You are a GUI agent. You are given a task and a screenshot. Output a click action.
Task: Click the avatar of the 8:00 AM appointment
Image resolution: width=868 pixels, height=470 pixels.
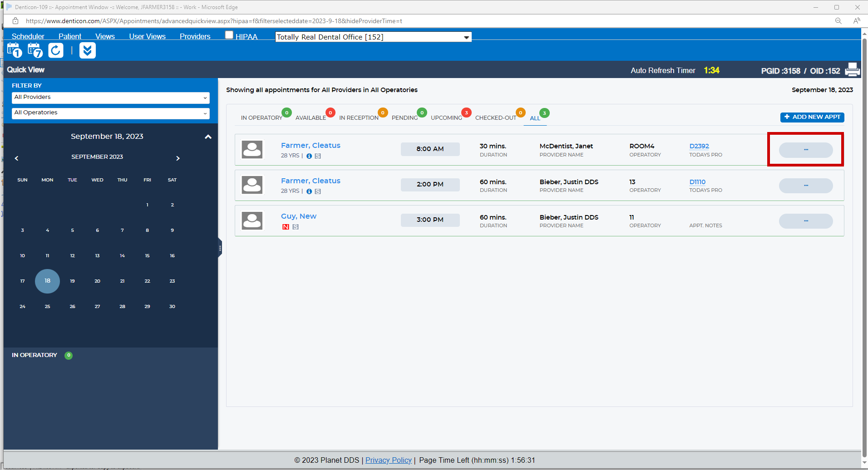252,149
